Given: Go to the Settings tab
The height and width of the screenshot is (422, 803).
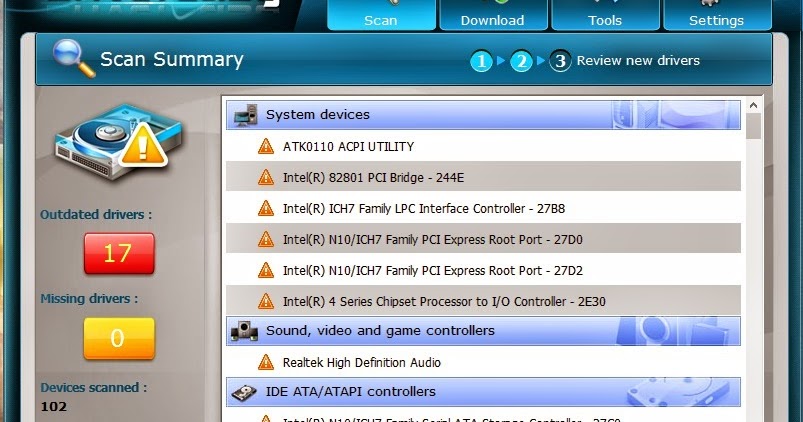Looking at the screenshot, I should [716, 15].
